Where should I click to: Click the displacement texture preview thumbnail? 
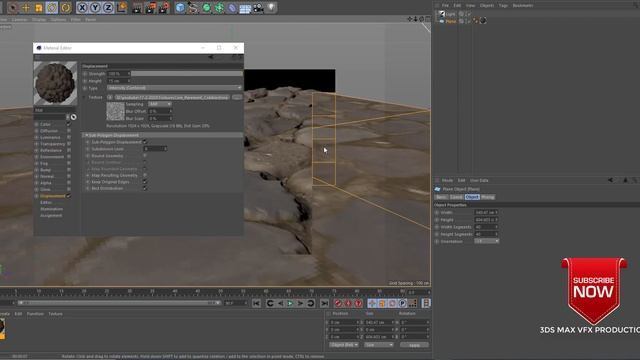pyautogui.click(x=116, y=111)
